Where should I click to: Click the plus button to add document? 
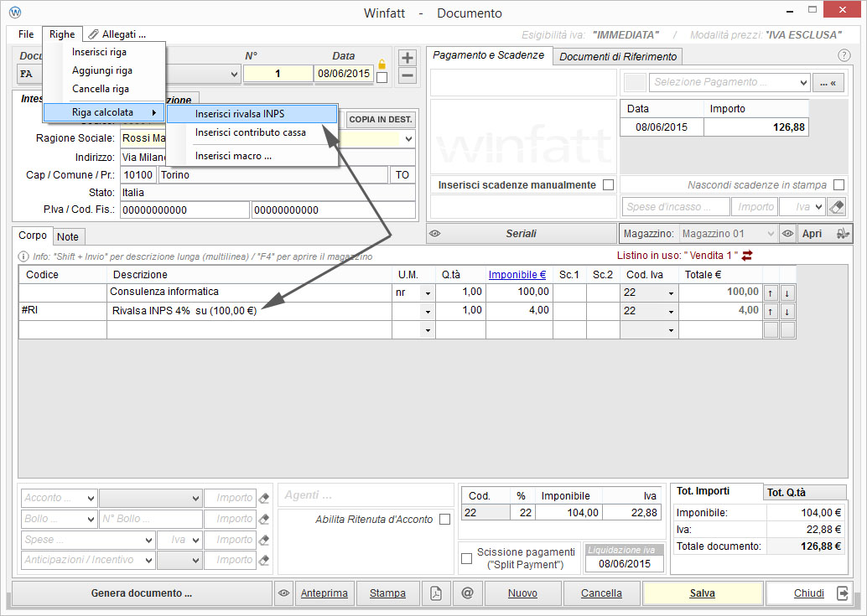click(407, 58)
